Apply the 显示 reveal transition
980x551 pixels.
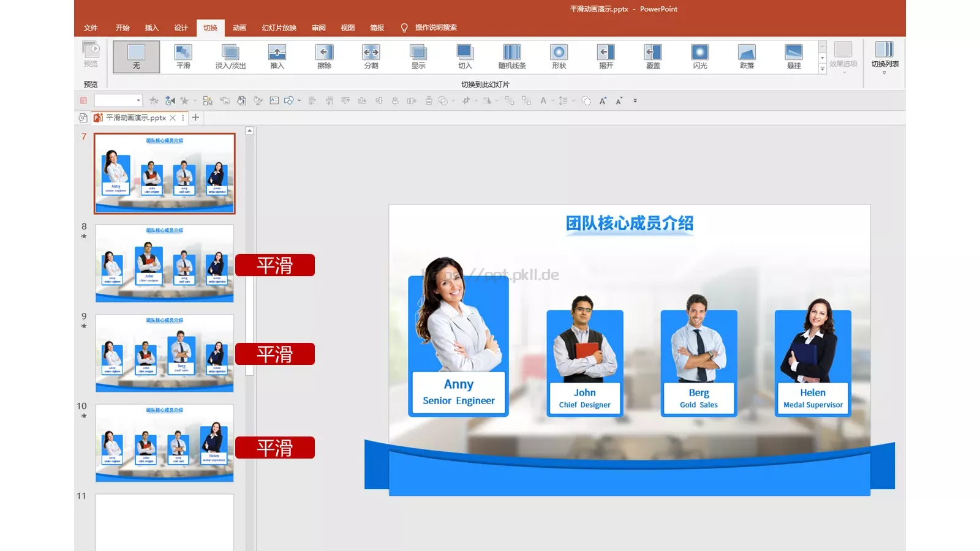(x=418, y=57)
